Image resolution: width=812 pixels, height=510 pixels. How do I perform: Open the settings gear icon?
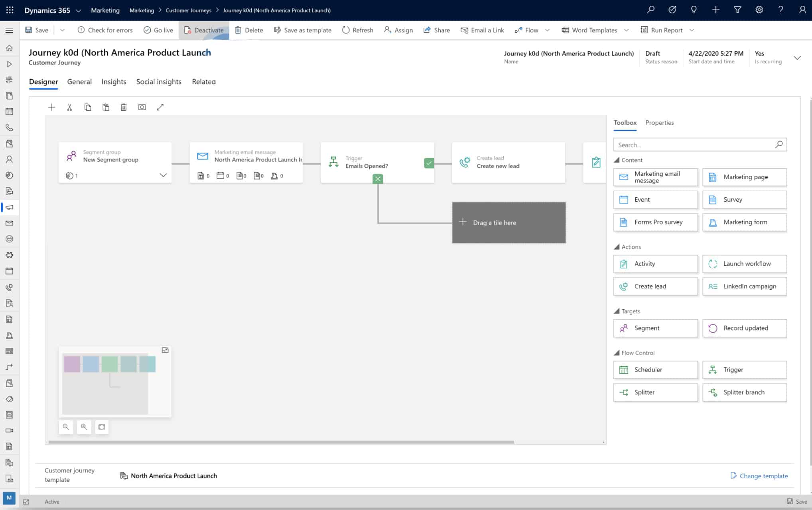pyautogui.click(x=759, y=10)
